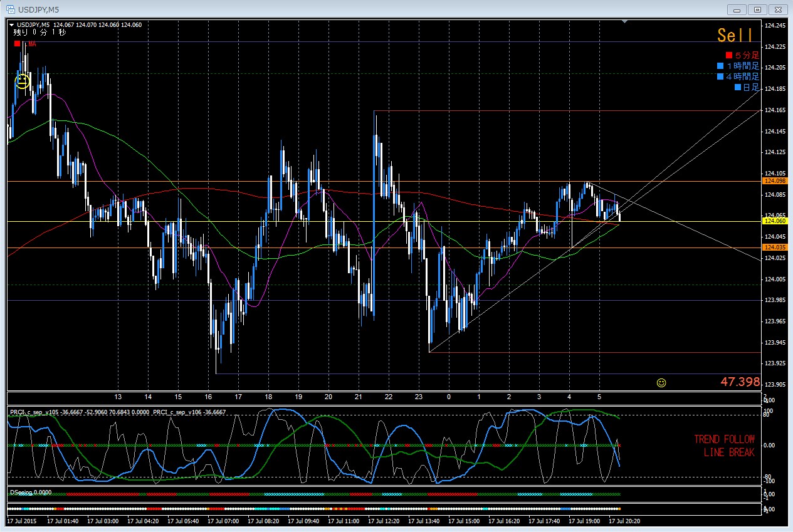Screen dimensions: 793x532
Task: Click the hour marker 5 on session axis
Action: click(599, 397)
